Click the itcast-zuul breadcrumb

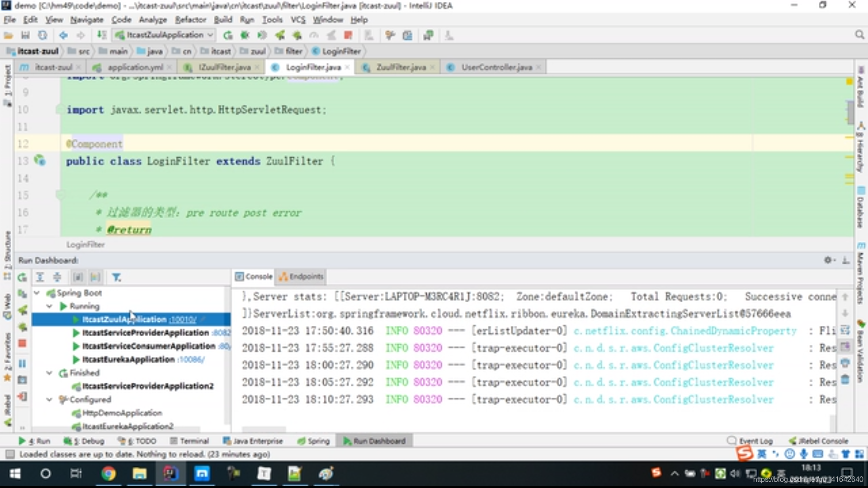[34, 51]
